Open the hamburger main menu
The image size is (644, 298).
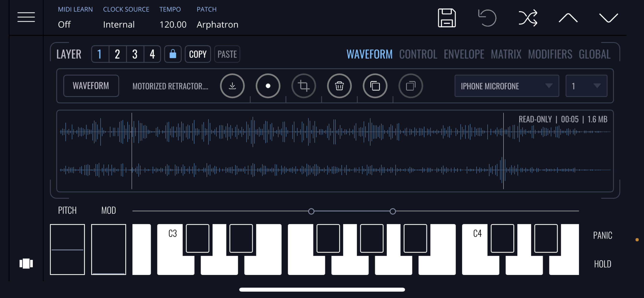26,17
